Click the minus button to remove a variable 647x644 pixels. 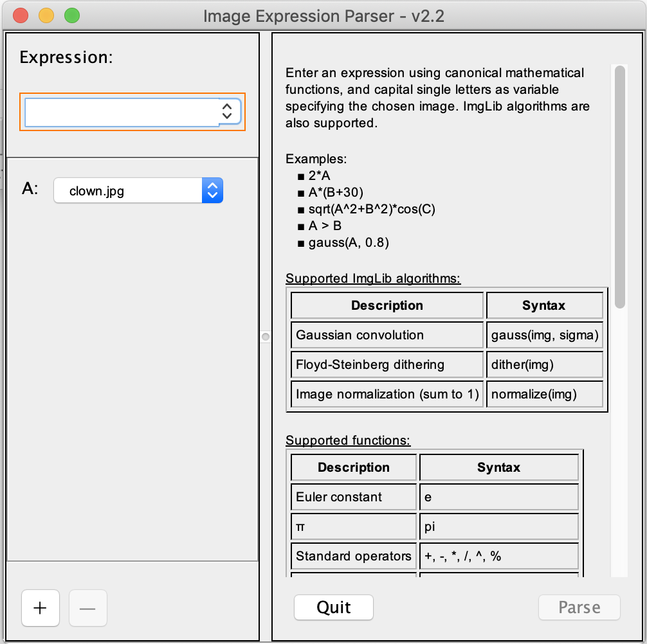tap(87, 607)
